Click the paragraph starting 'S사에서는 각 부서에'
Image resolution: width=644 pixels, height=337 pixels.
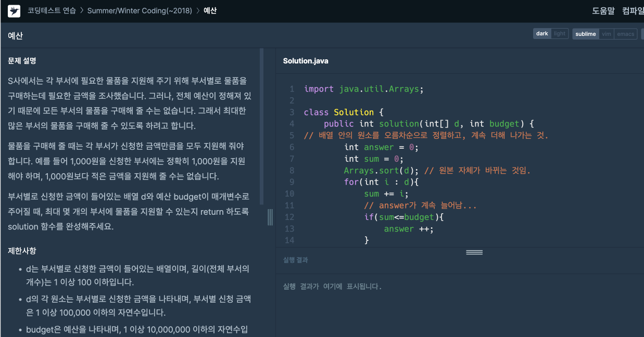[130, 103]
